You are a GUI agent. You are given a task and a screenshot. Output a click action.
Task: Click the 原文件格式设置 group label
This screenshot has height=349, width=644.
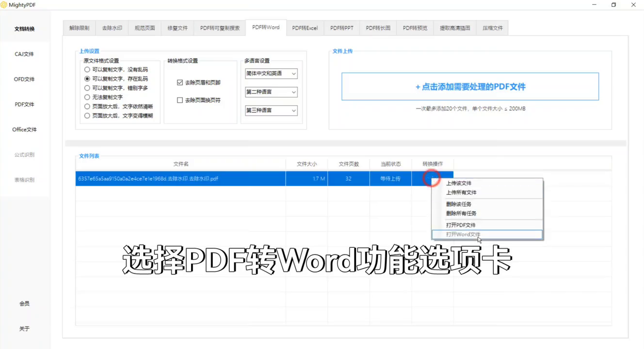click(x=101, y=61)
